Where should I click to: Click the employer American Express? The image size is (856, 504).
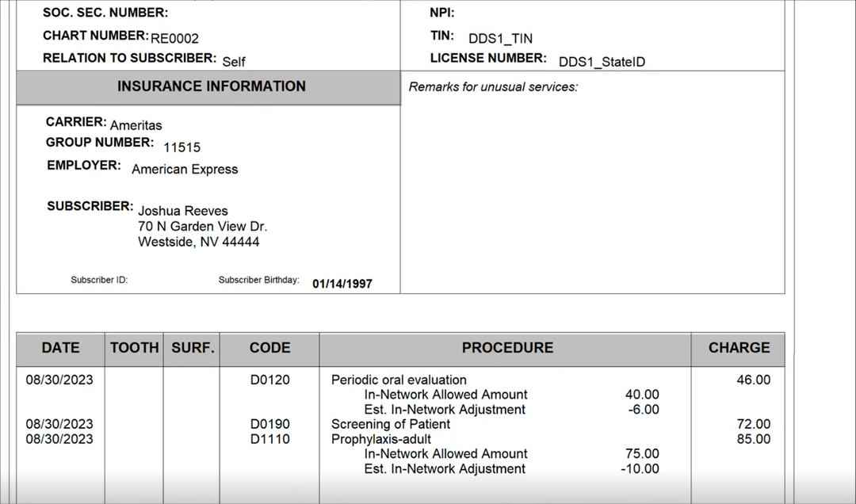click(185, 170)
